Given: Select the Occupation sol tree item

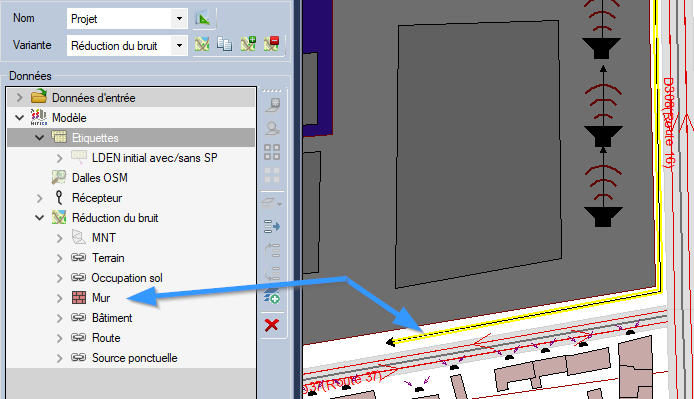Looking at the screenshot, I should pos(127,278).
